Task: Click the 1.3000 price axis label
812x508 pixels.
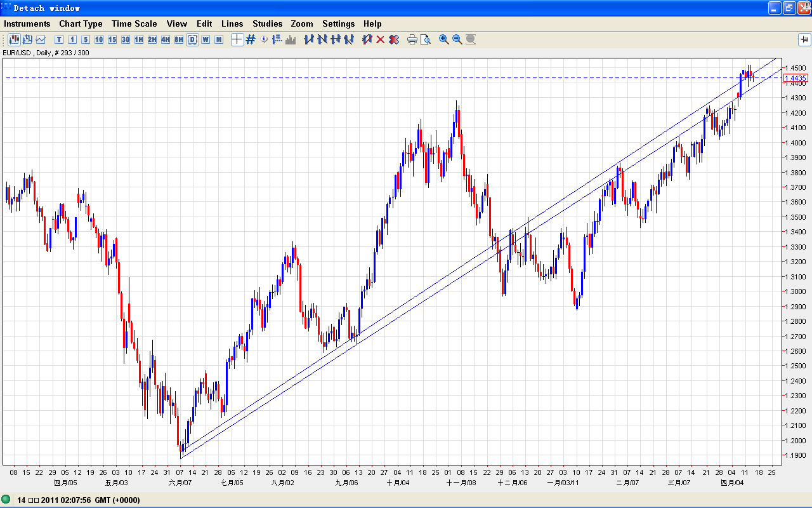Action: 797,291
